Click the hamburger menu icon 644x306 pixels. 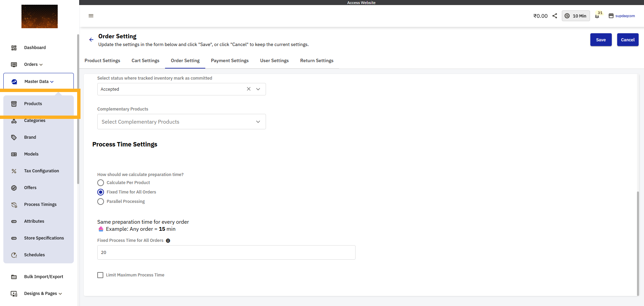(x=91, y=16)
